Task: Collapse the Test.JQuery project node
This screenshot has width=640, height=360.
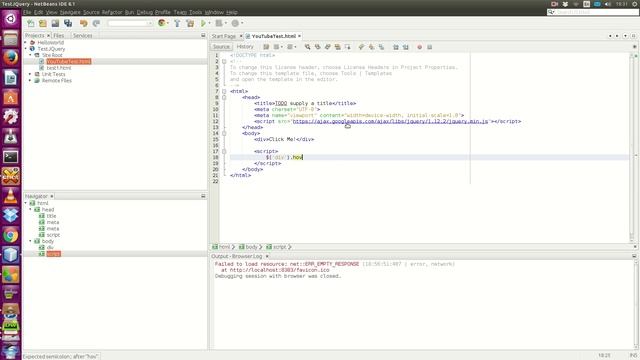Action: [25, 49]
